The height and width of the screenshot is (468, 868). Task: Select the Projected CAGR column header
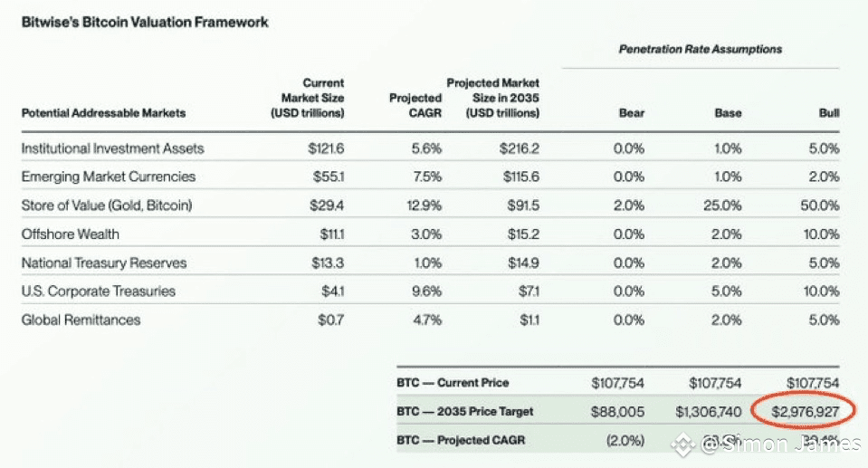(415, 105)
